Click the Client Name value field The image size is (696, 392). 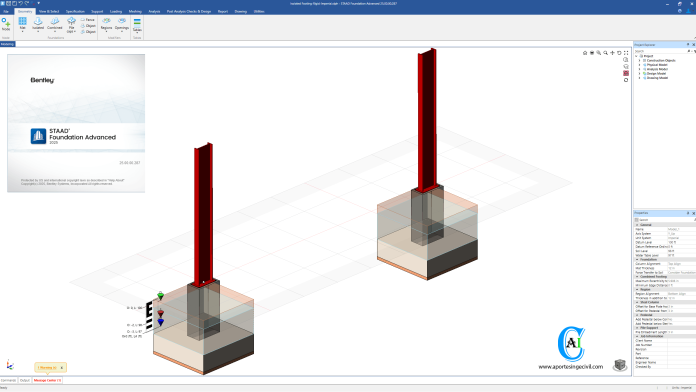click(x=681, y=341)
